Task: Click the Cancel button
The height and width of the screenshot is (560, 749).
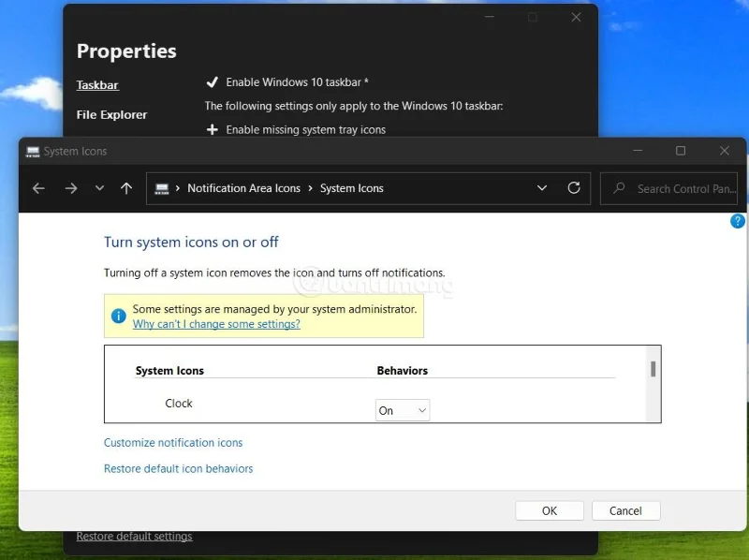Action: 625,510
